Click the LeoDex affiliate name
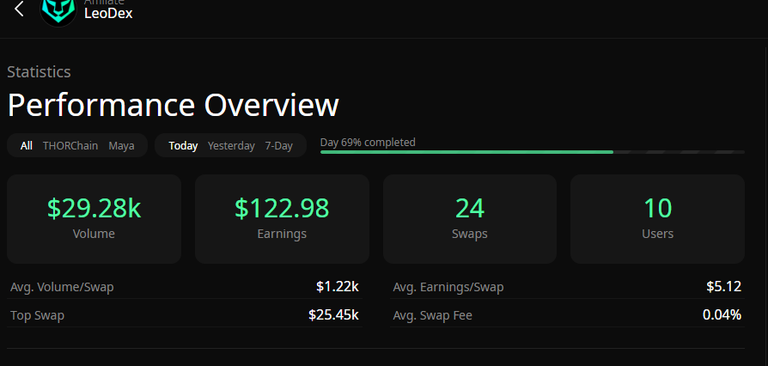The height and width of the screenshot is (366, 768). [108, 13]
